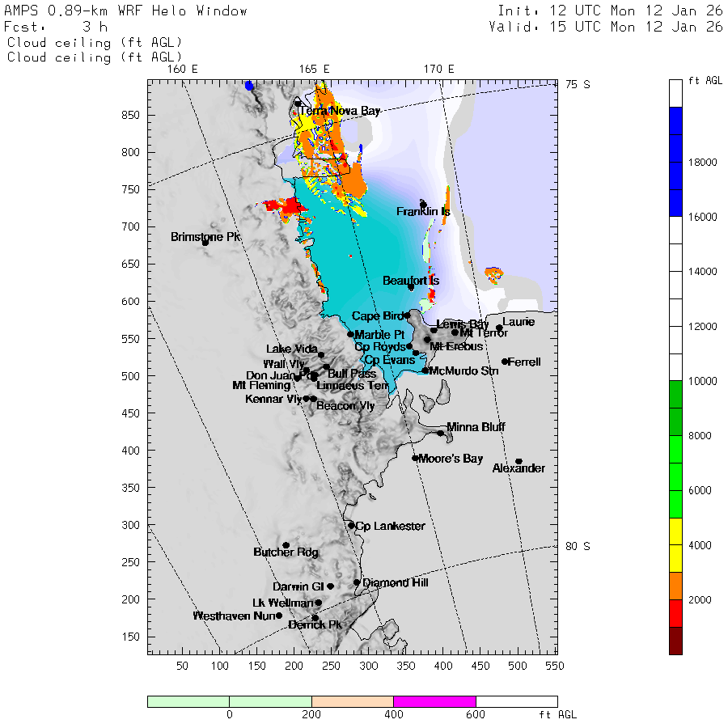Click the Cp Lankester marker dot

pos(351,525)
